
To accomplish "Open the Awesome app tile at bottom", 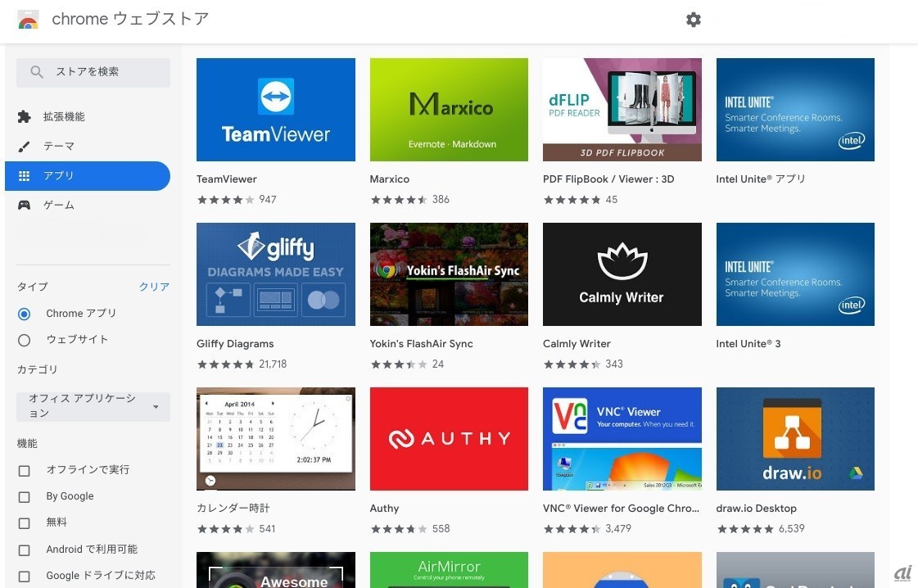I will click(x=276, y=570).
